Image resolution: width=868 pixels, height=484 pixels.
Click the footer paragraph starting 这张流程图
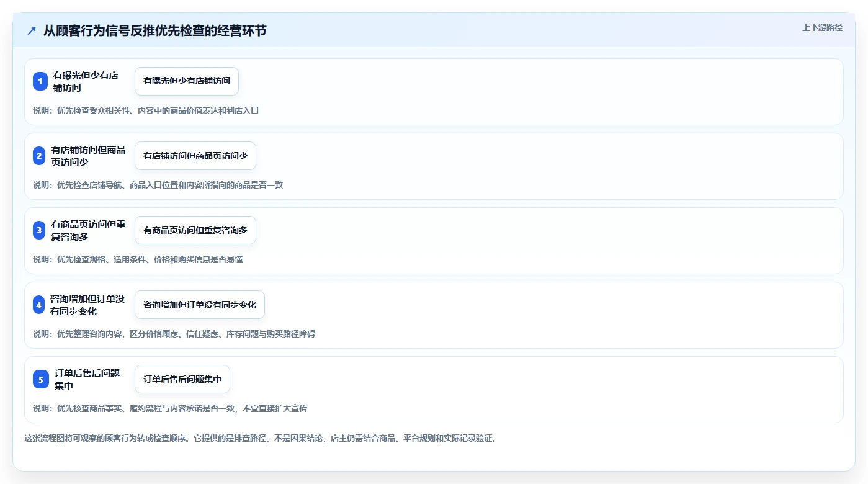tap(261, 438)
